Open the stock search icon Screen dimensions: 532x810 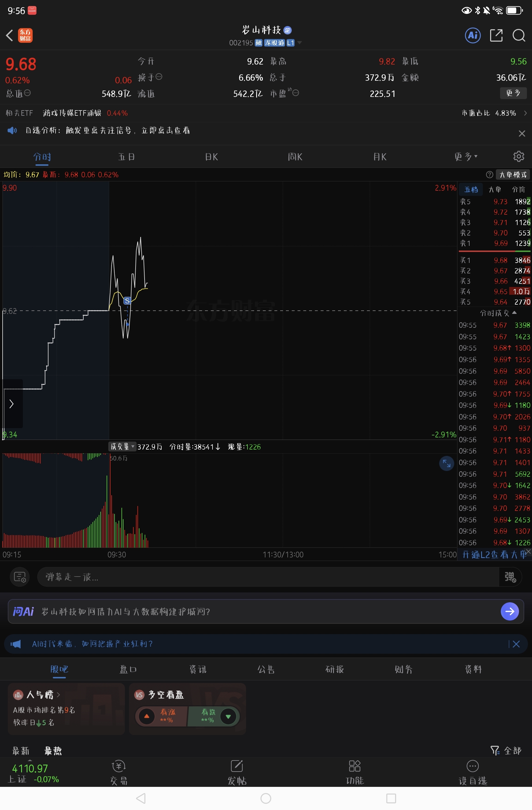519,35
